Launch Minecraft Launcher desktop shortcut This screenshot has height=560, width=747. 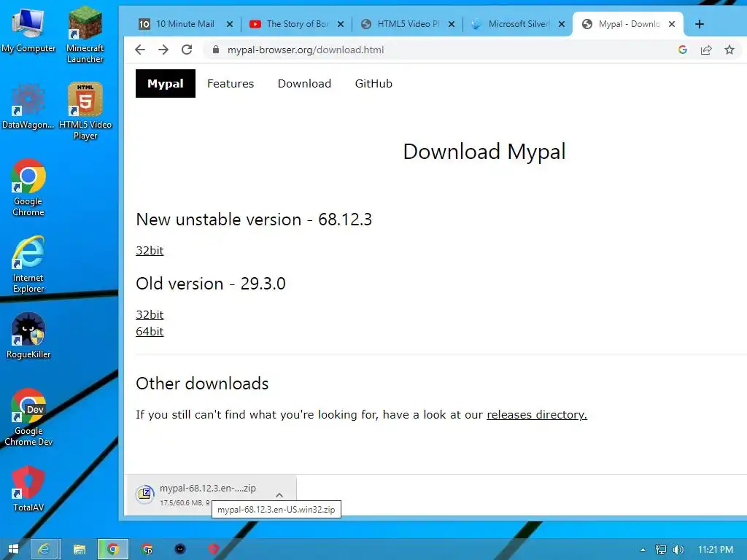[85, 34]
